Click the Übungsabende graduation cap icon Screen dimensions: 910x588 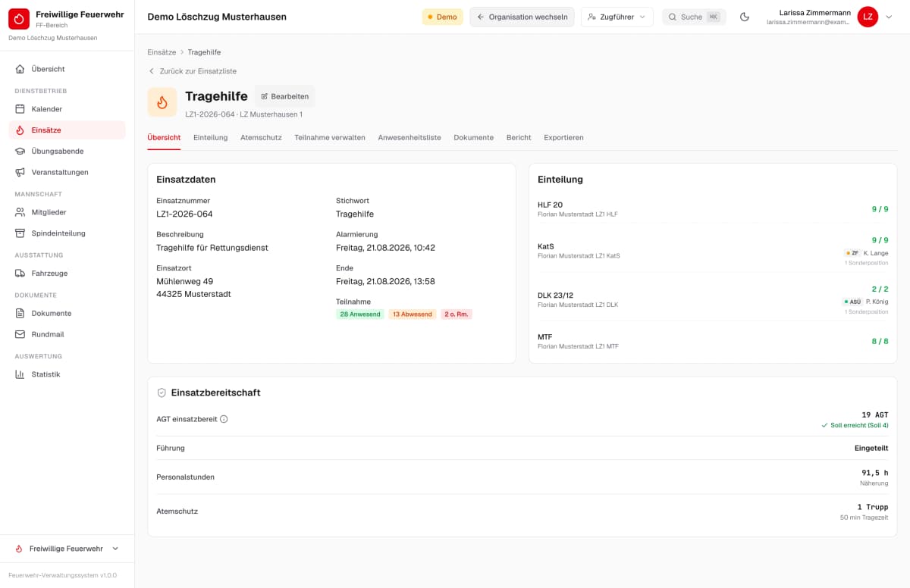(20, 151)
